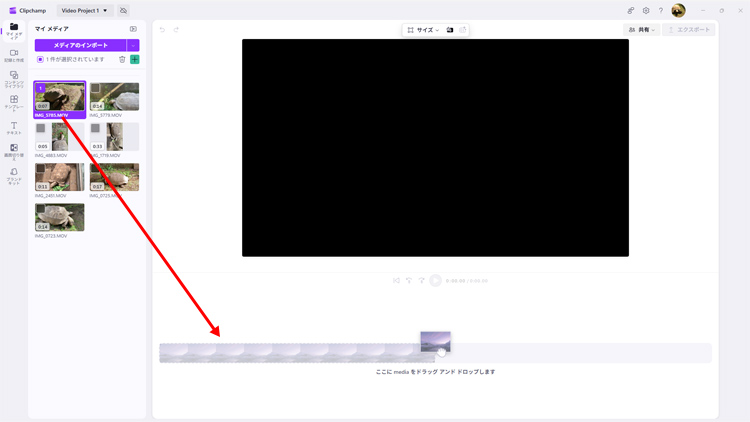Expand the サイズ size dropdown
This screenshot has width=750, height=422.
coord(423,30)
